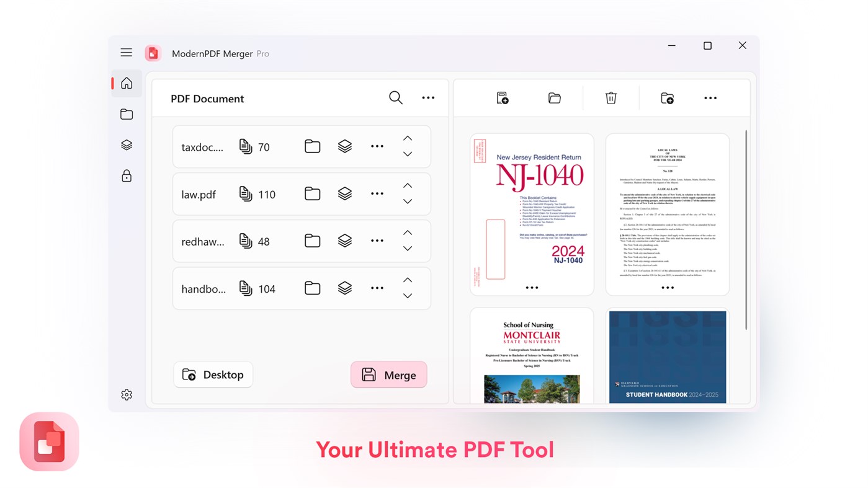Move handbook up using its chevron
This screenshot has width=868, height=488.
coord(407,280)
